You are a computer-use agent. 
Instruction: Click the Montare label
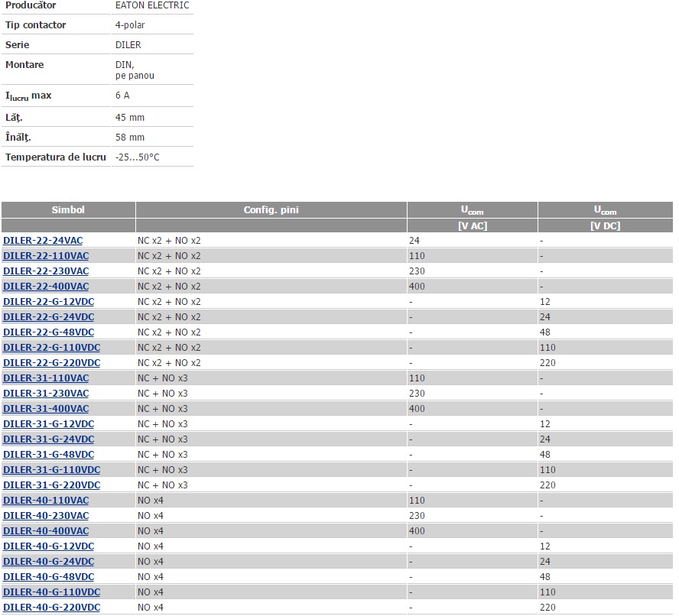[x=24, y=65]
